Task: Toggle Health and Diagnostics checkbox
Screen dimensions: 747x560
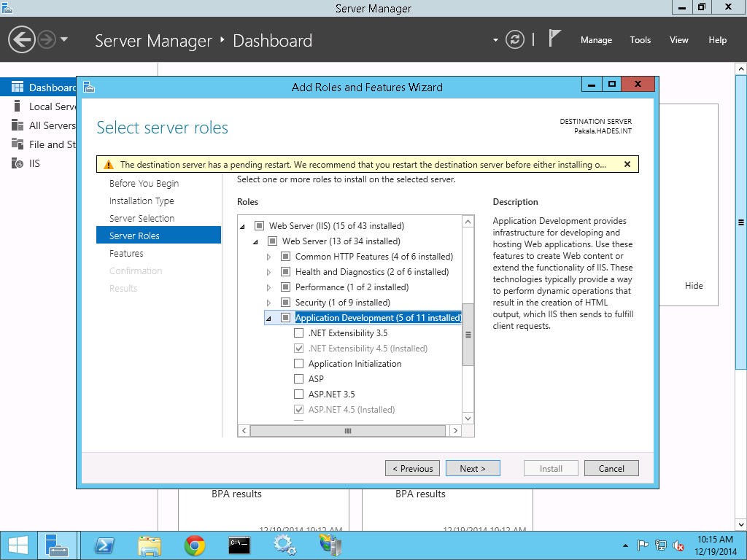Action: click(285, 271)
